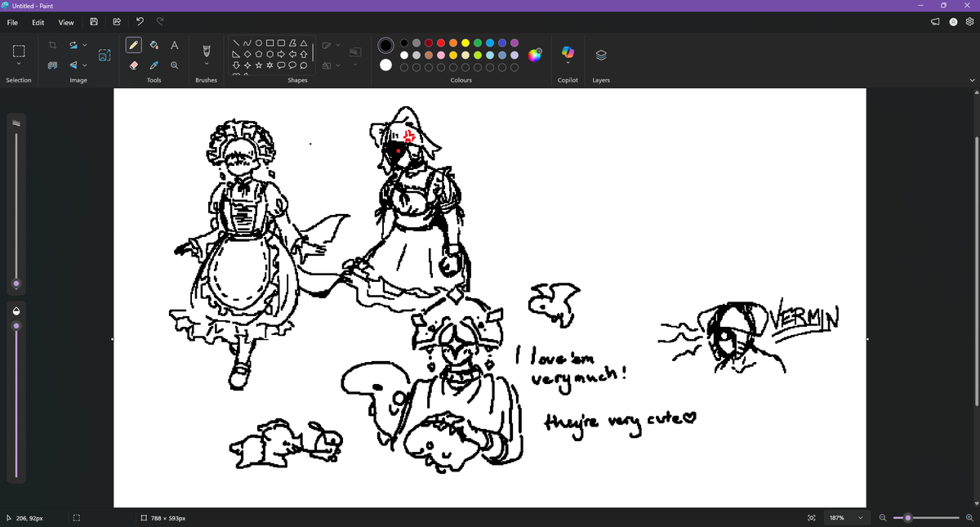Image resolution: width=980 pixels, height=527 pixels.
Task: Click the vertical scrollbar on the canvas
Action: [976, 270]
